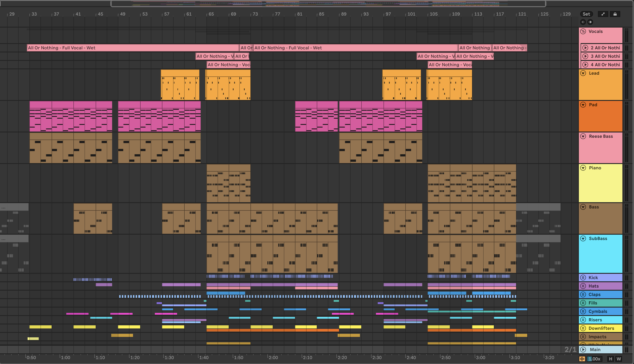
Task: Click the Kick group track icon
Action: (583, 278)
